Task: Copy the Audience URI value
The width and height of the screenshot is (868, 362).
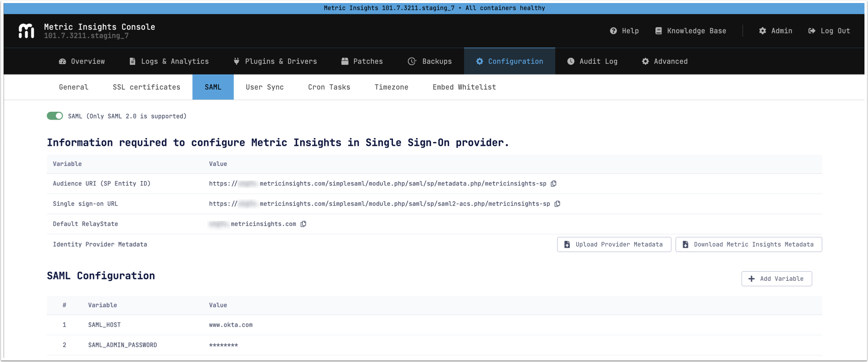Action: (554, 184)
